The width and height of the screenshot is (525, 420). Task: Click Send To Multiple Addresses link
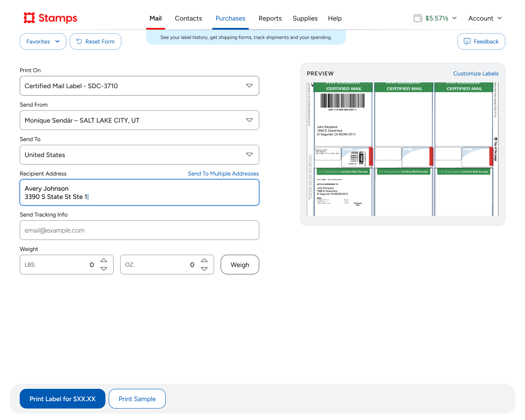tap(223, 173)
